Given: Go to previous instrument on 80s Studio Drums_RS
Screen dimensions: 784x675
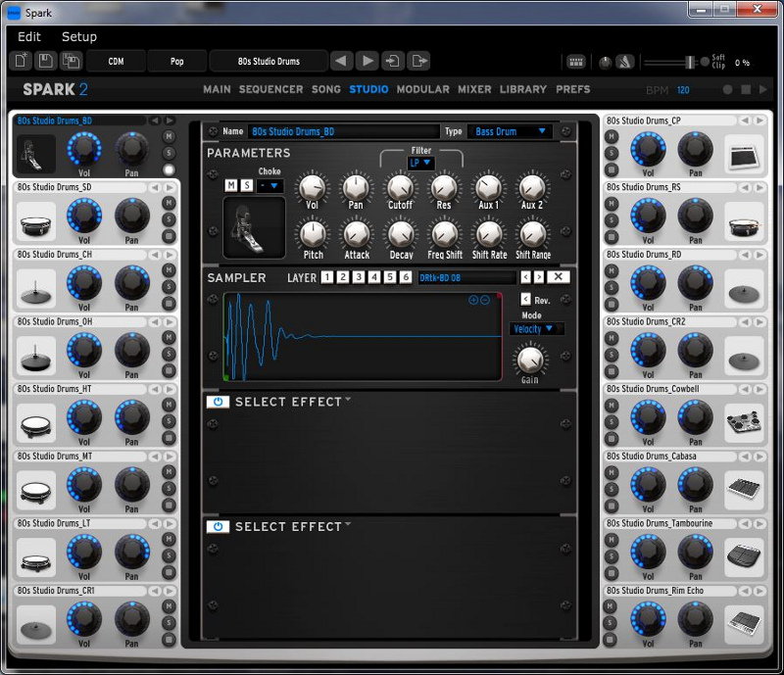Looking at the screenshot, I should pyautogui.click(x=745, y=187).
